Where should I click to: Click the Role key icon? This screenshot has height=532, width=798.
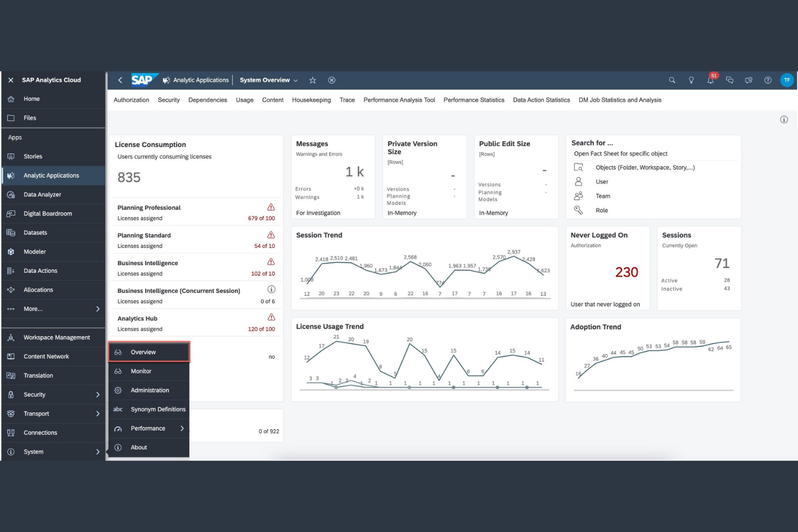click(579, 210)
